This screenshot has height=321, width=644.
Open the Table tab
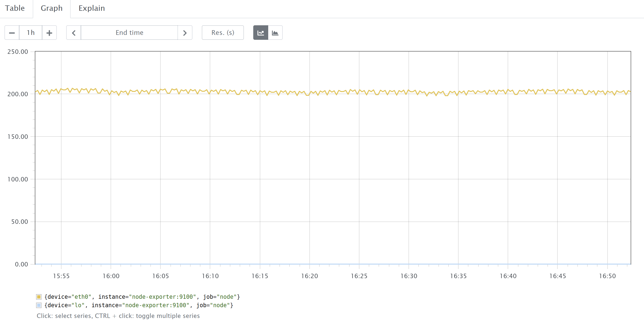coord(15,8)
